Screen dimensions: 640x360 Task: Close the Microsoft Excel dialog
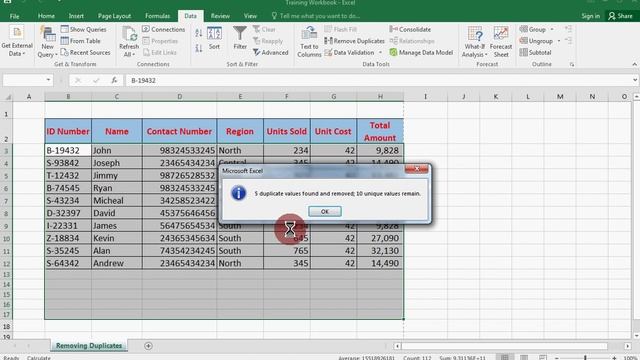[417, 169]
